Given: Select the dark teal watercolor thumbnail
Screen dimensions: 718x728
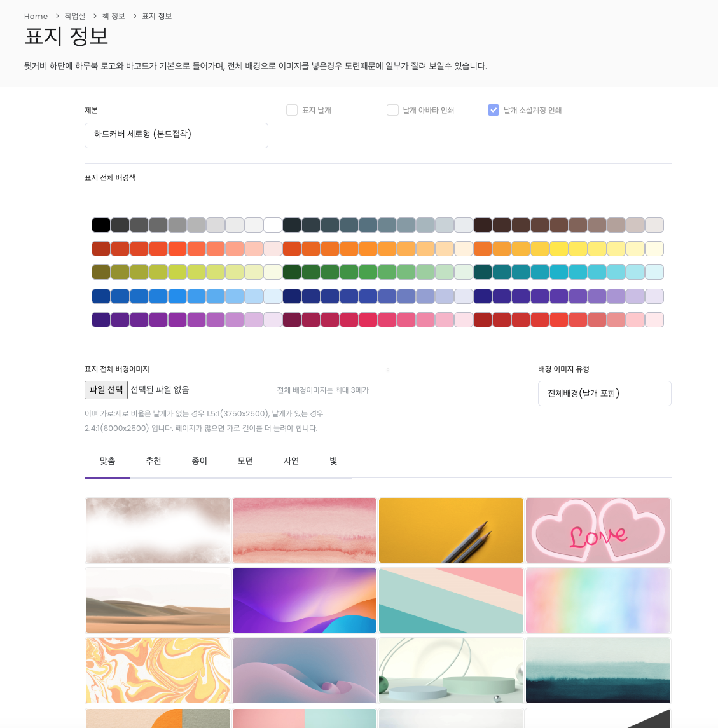Looking at the screenshot, I should [598, 670].
